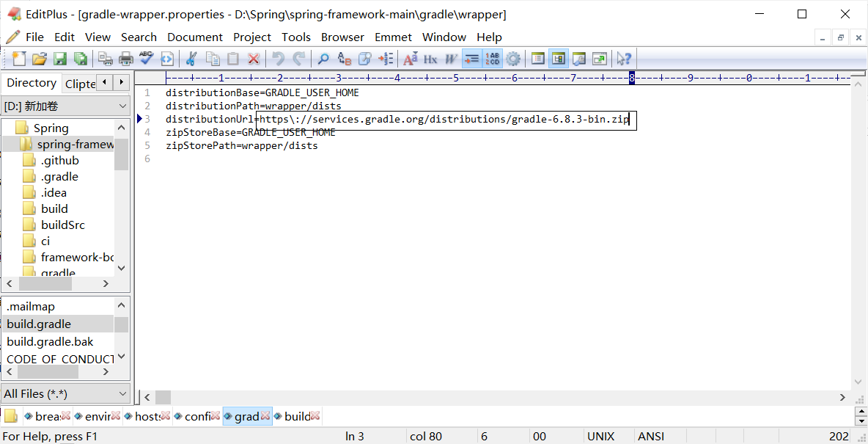
Task: Open the File menu
Action: [x=34, y=37]
